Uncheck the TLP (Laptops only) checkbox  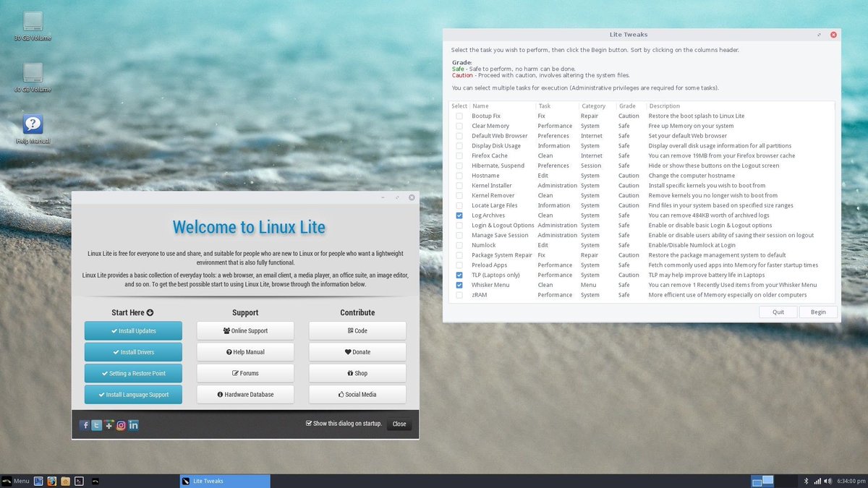coord(459,275)
